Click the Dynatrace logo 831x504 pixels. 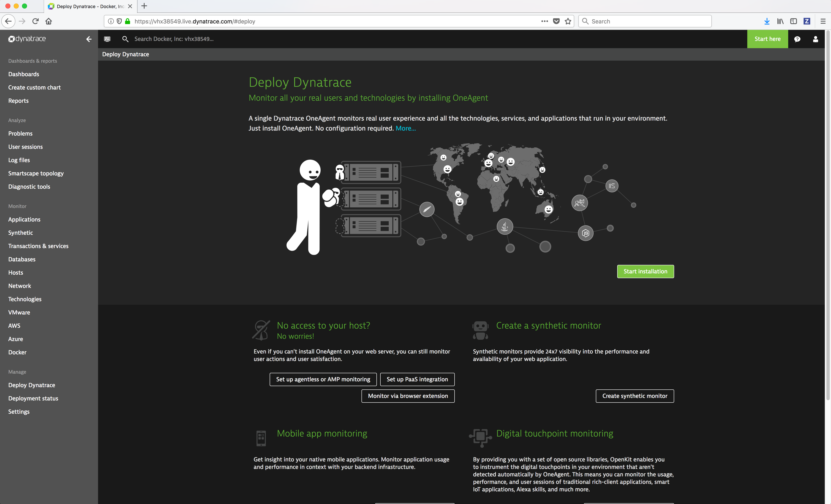point(27,39)
